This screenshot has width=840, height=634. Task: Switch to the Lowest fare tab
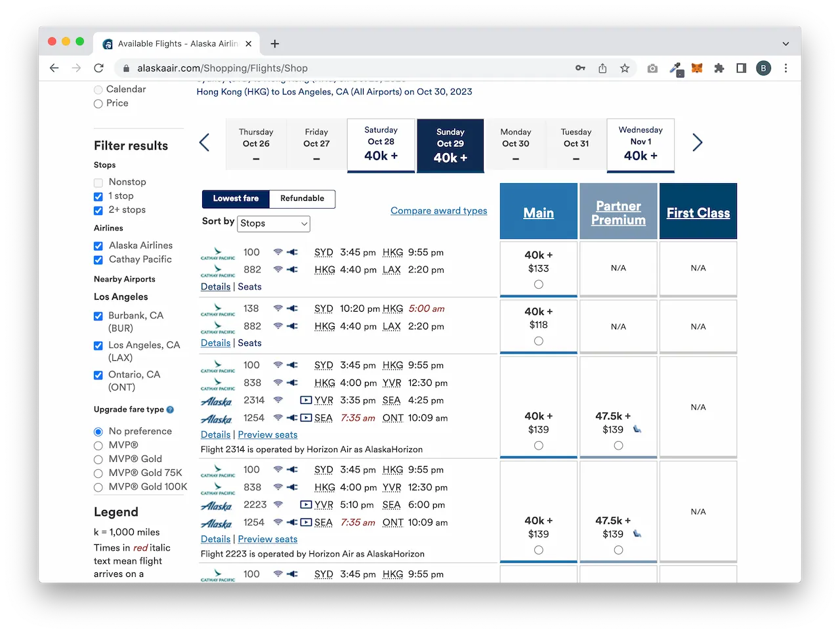point(236,199)
